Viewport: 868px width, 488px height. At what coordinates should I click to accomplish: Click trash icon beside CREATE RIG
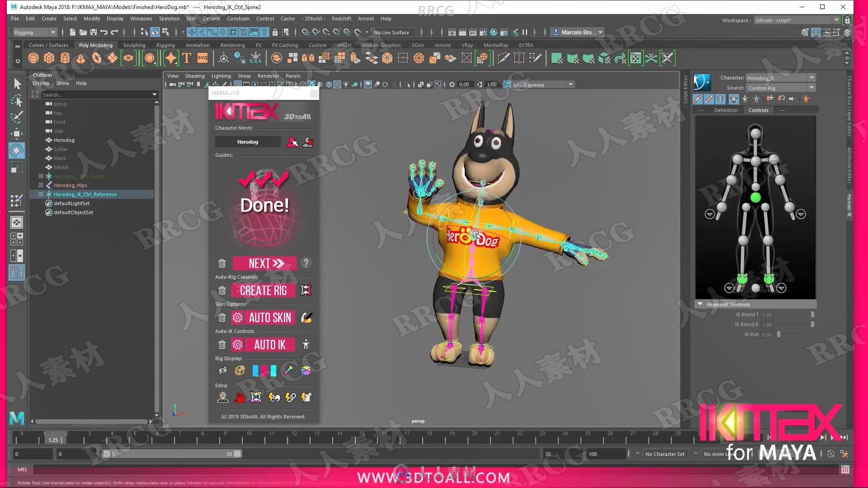[222, 291]
